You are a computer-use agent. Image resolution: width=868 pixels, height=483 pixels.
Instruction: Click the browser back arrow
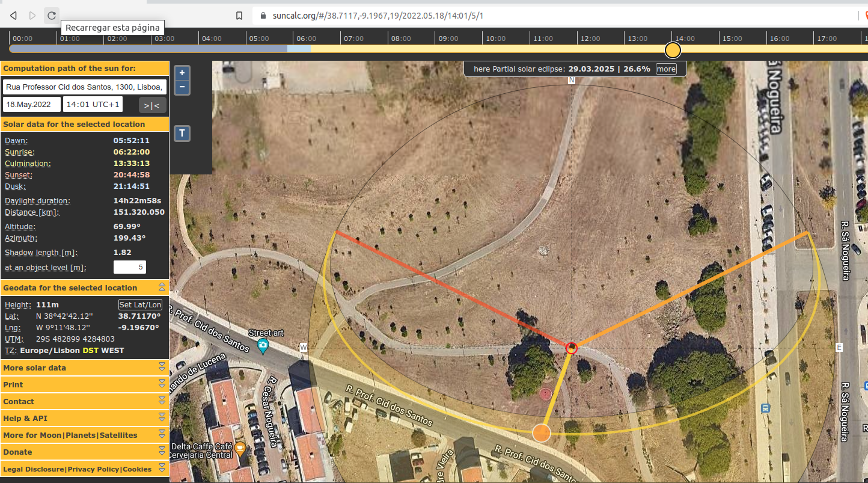tap(13, 16)
